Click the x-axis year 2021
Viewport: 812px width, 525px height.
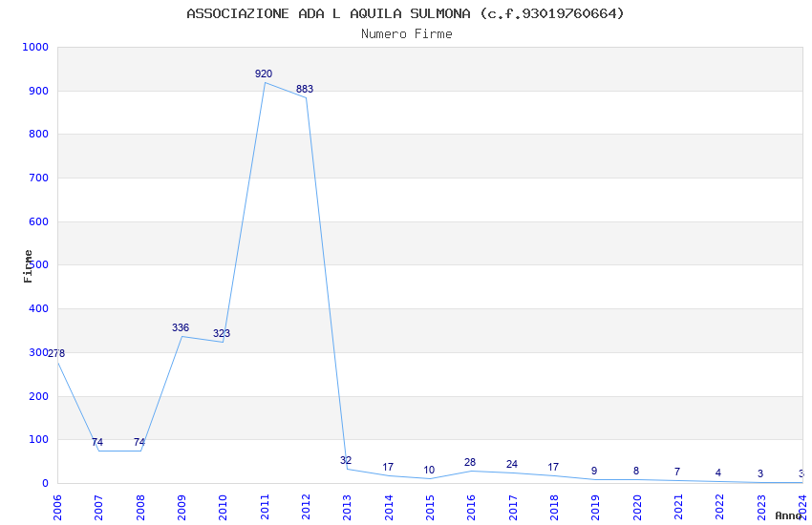click(x=679, y=507)
